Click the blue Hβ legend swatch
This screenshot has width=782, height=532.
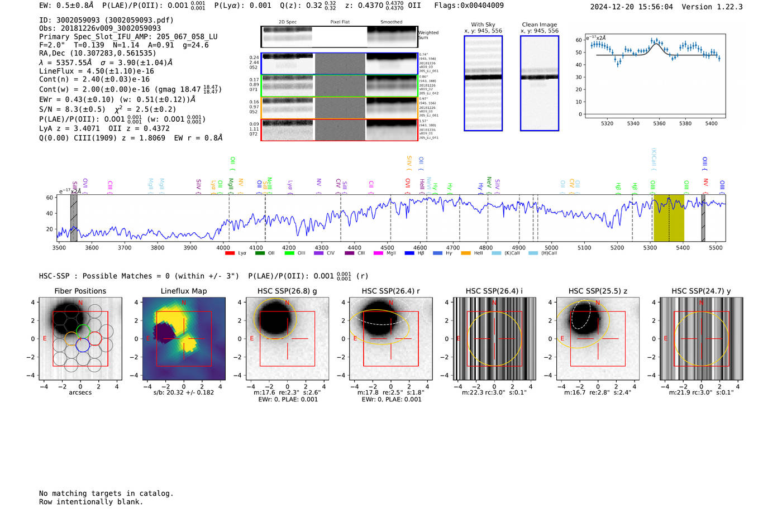click(409, 253)
